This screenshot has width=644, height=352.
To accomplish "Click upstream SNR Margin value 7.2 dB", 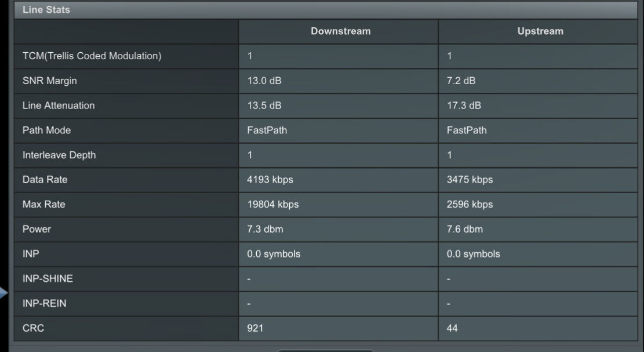I will (x=461, y=81).
